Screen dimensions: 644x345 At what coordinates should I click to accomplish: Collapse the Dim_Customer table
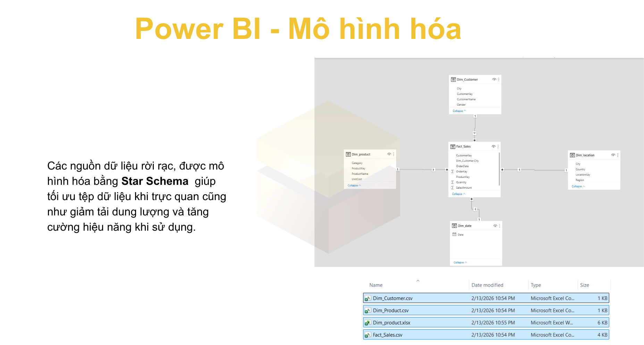click(459, 111)
